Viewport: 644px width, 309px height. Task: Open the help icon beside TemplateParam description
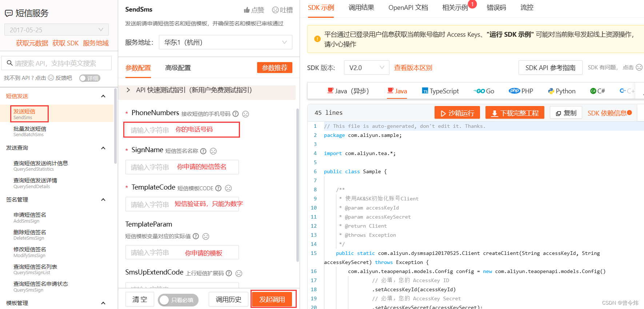196,236
